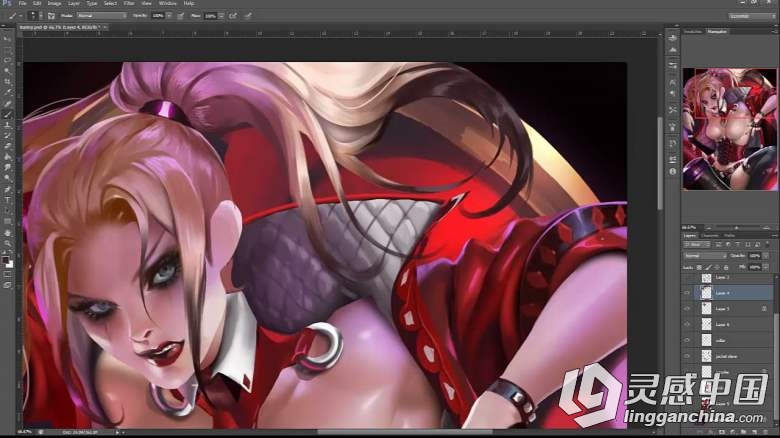Toggle the Brush panel from options bar
This screenshot has height=438, width=780.
(51, 16)
